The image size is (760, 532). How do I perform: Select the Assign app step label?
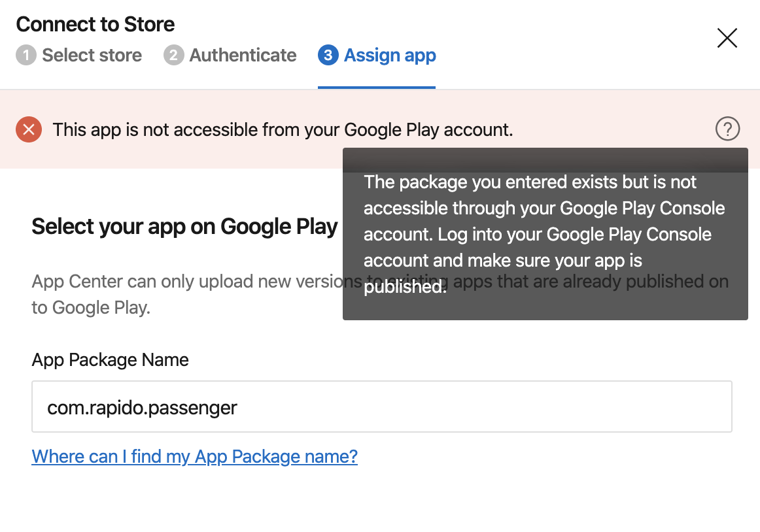coord(390,56)
